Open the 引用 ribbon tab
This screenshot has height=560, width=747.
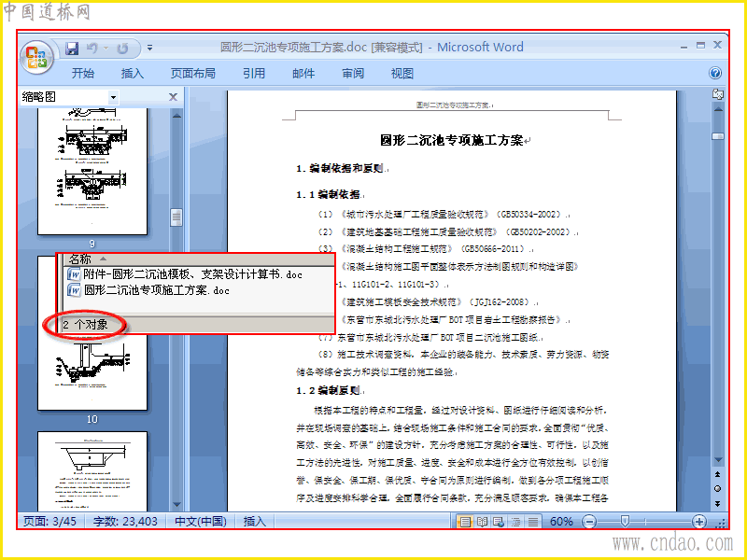coord(253,74)
